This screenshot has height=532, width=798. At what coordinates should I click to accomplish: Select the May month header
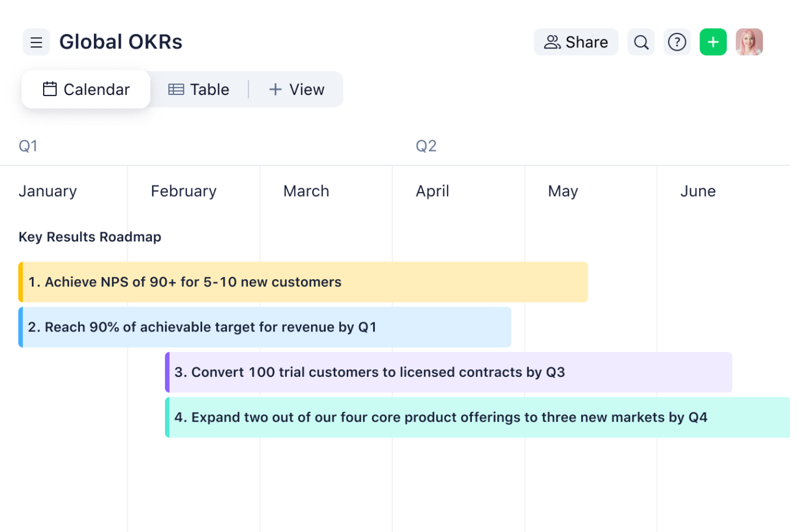tap(563, 191)
